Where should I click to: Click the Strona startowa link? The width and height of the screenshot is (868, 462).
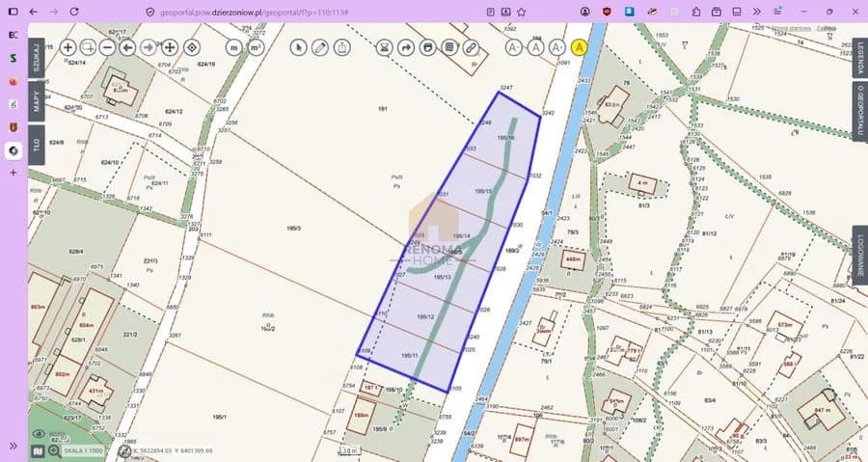coord(791,28)
